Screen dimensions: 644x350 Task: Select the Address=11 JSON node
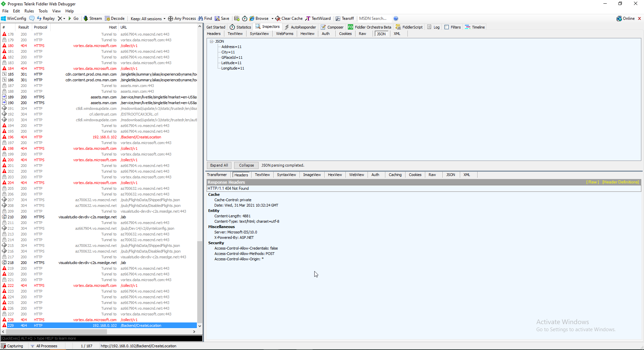click(231, 47)
